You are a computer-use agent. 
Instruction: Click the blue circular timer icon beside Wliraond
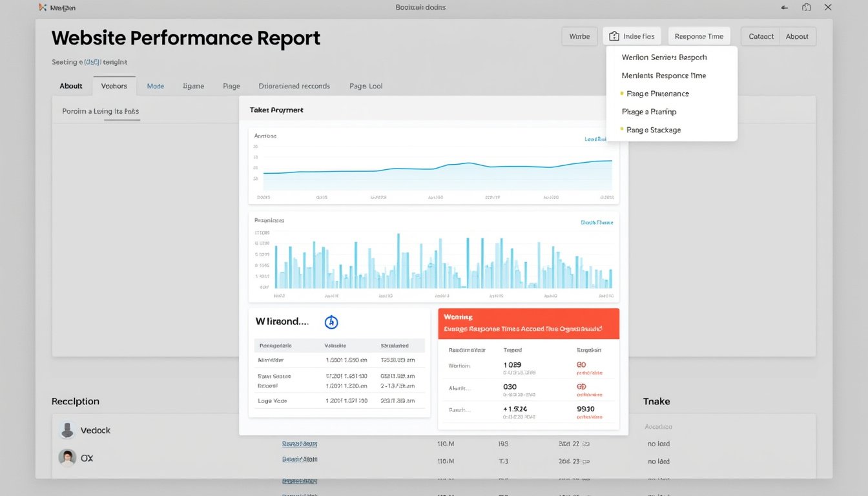(x=331, y=322)
